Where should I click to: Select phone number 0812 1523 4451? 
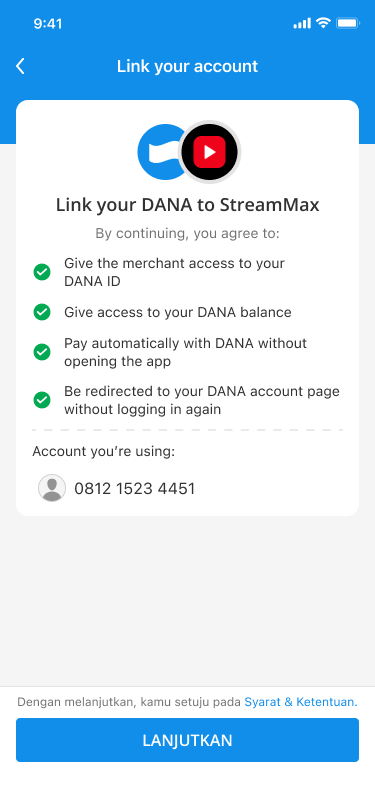(135, 488)
